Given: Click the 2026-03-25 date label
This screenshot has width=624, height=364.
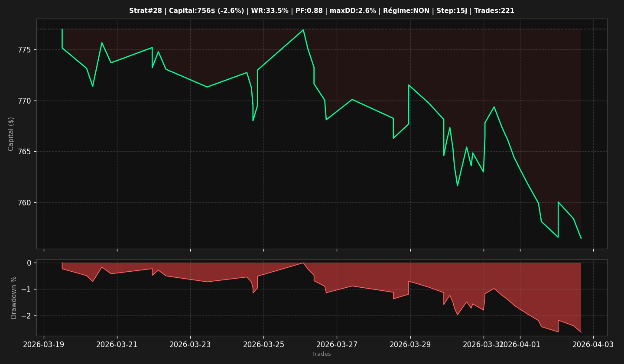Looking at the screenshot, I should click(263, 345).
